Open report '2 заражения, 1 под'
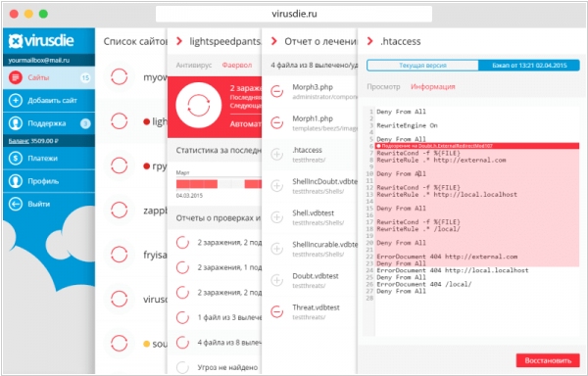 point(215,267)
